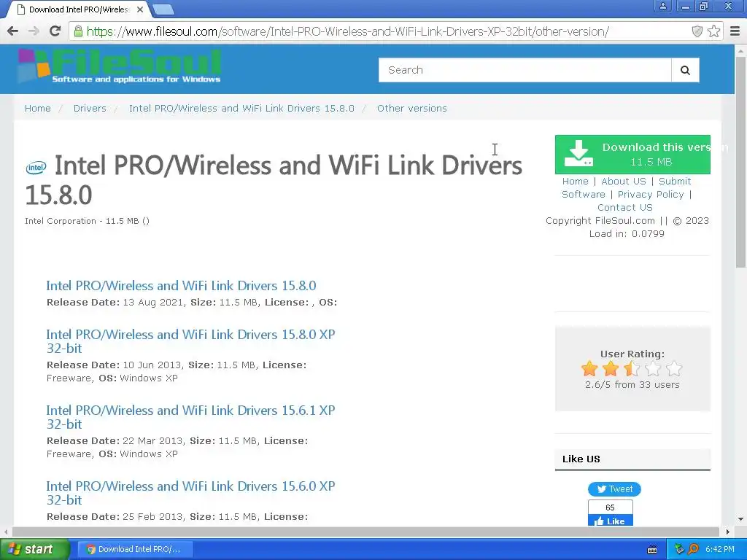Screen dimensions: 747x560
Task: Click the 'Load in: 0.0799' text
Action: [627, 233]
